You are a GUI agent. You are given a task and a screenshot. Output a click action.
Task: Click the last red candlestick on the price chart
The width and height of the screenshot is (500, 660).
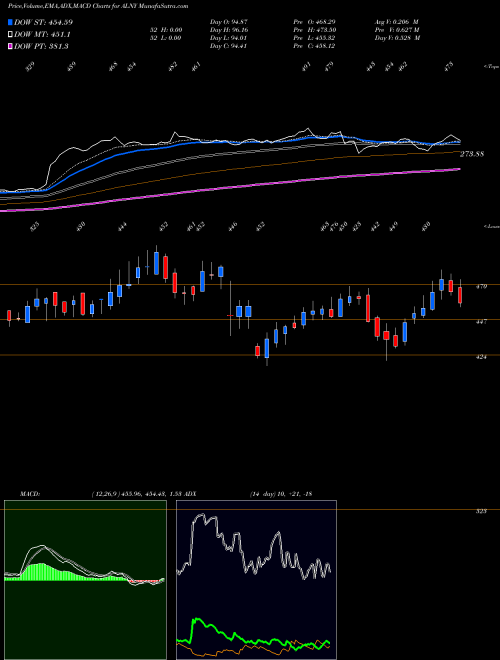[460, 295]
